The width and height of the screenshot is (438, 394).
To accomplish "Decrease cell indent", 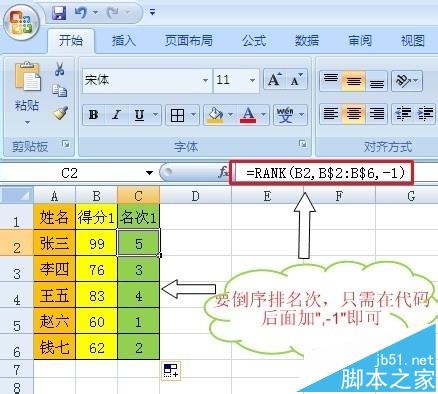I will coord(403,114).
